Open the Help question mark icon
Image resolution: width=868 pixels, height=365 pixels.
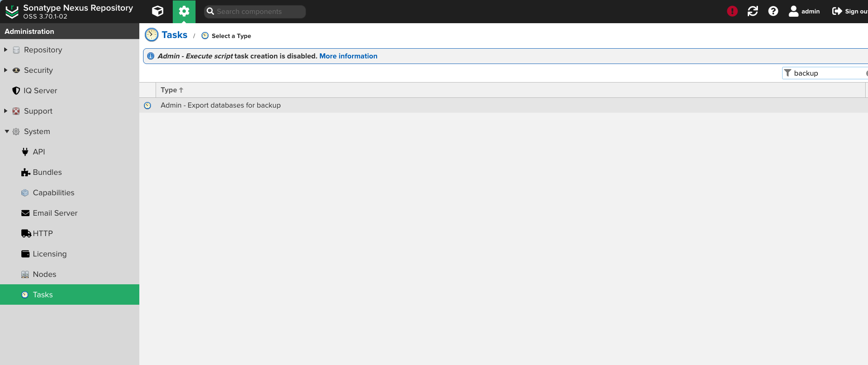773,11
